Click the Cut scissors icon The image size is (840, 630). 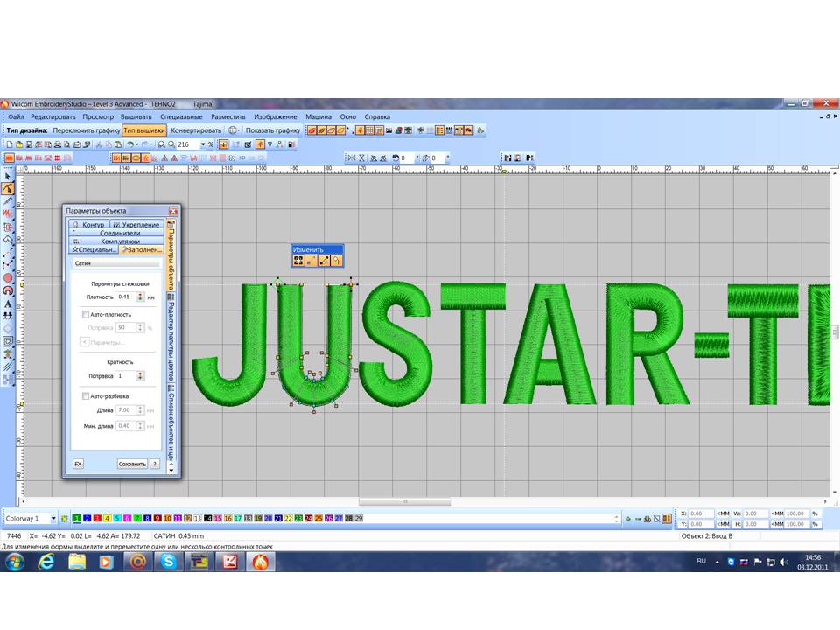99,144
